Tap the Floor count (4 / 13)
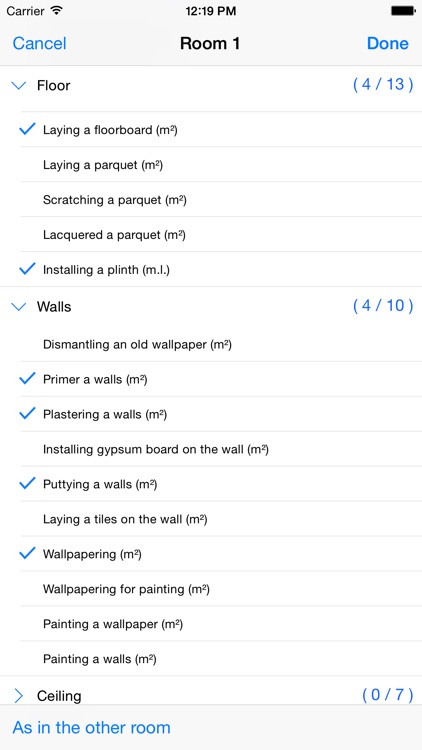This screenshot has width=422, height=750. click(x=383, y=85)
